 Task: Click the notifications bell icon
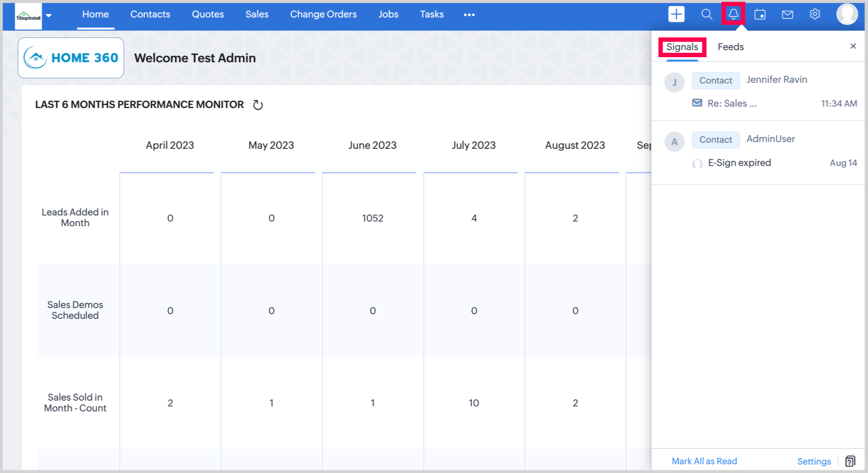coord(733,14)
